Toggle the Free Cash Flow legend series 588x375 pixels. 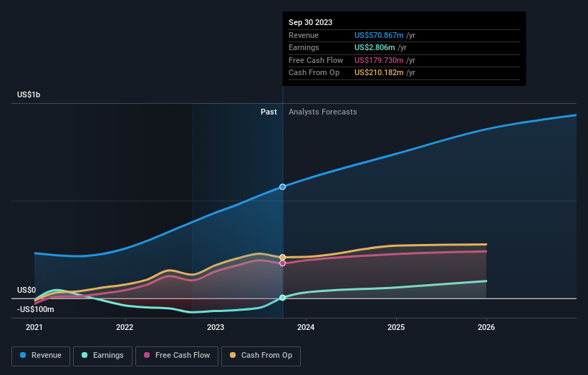[x=177, y=356]
